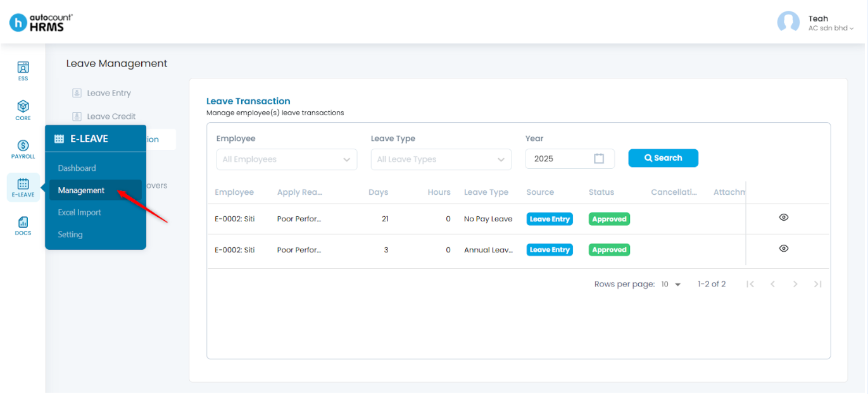This screenshot has width=868, height=394.
Task: Sort by the Status column header
Action: pyautogui.click(x=601, y=192)
